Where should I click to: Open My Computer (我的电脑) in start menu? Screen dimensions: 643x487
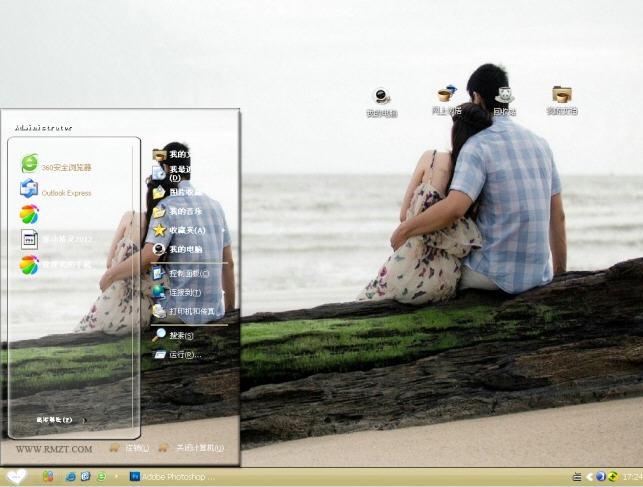(177, 249)
